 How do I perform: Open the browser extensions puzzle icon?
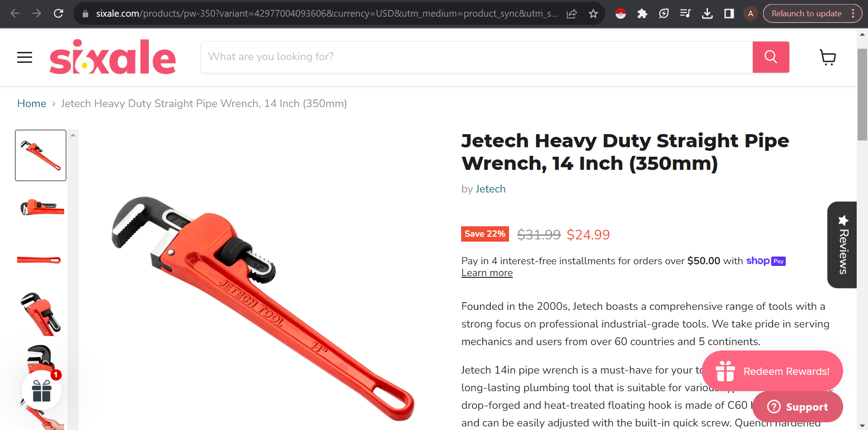642,14
